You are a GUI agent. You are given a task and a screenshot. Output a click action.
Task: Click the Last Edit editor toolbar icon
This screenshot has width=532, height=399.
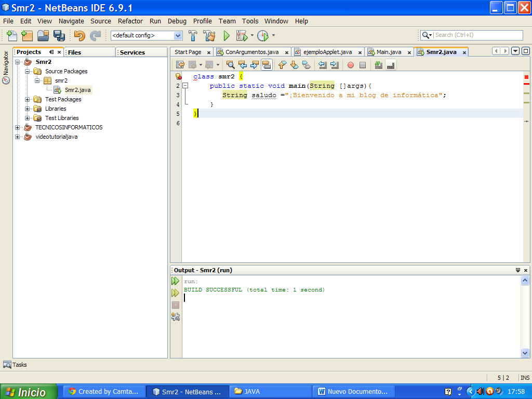pyautogui.click(x=180, y=65)
